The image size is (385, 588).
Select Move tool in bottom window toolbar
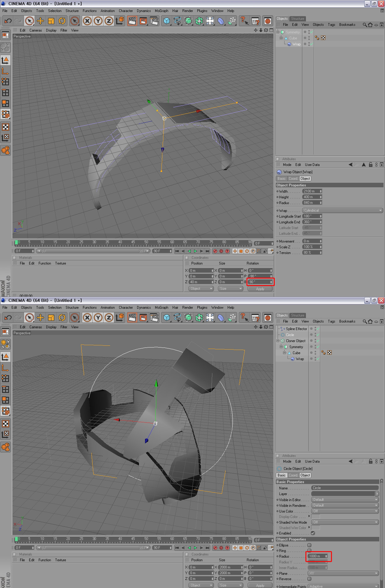pyautogui.click(x=40, y=317)
